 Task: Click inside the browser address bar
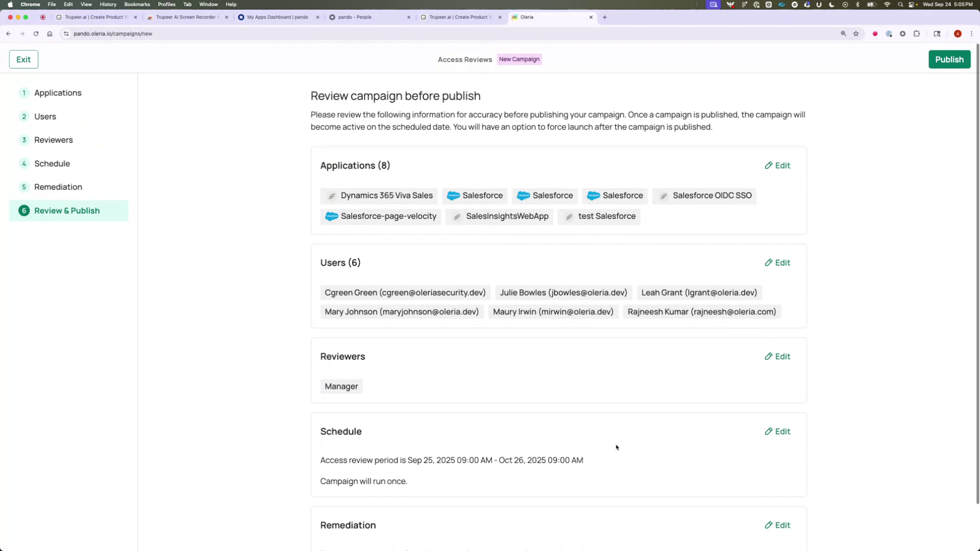pos(204,34)
